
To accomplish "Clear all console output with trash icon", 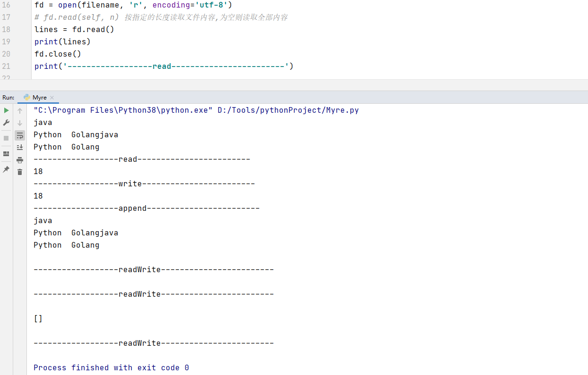I will pyautogui.click(x=20, y=172).
